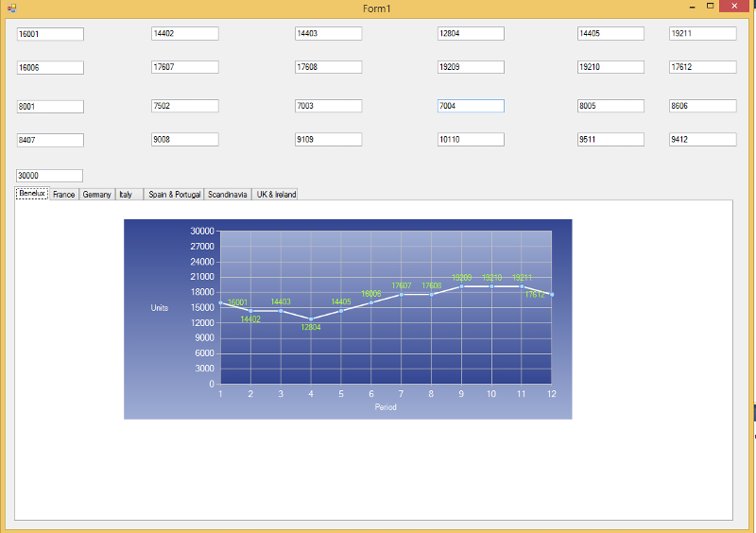Click the 15000 y-axis label on chart
Viewport: 756px width, 533px height.
coord(202,307)
